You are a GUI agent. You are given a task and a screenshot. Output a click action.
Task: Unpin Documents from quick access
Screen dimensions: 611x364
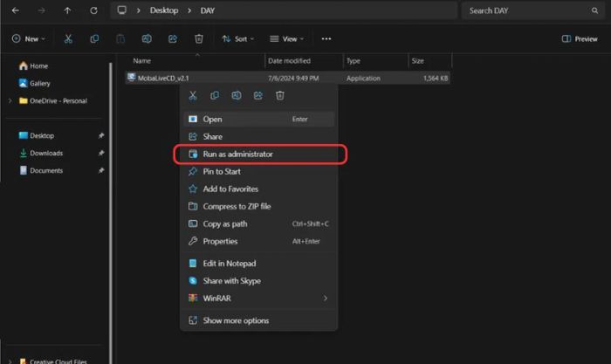pos(101,171)
